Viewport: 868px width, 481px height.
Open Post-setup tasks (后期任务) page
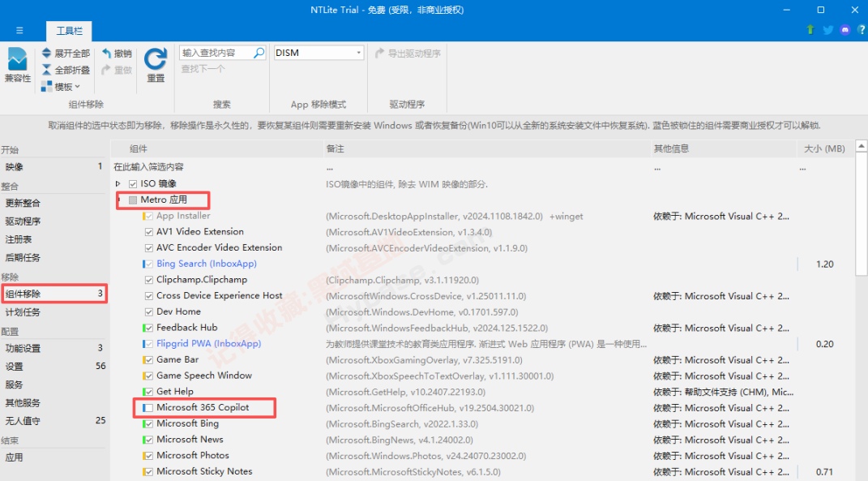coord(53,258)
